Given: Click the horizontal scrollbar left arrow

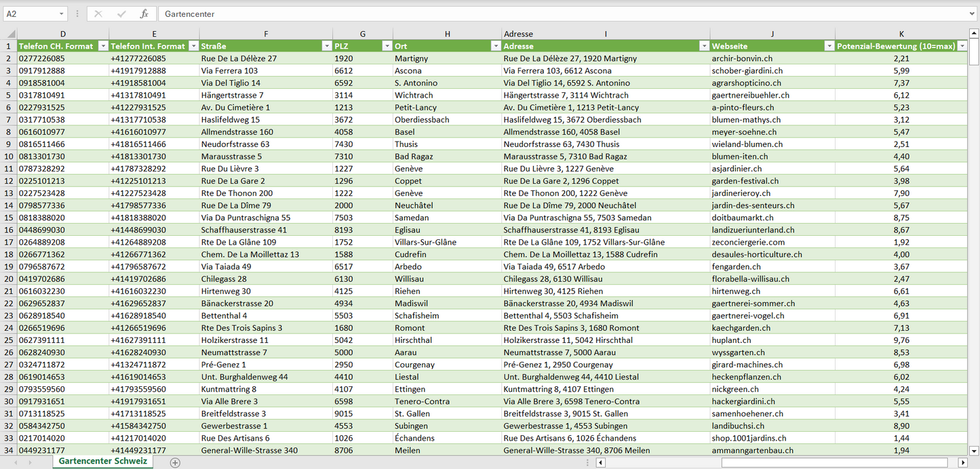Looking at the screenshot, I should click(x=600, y=462).
